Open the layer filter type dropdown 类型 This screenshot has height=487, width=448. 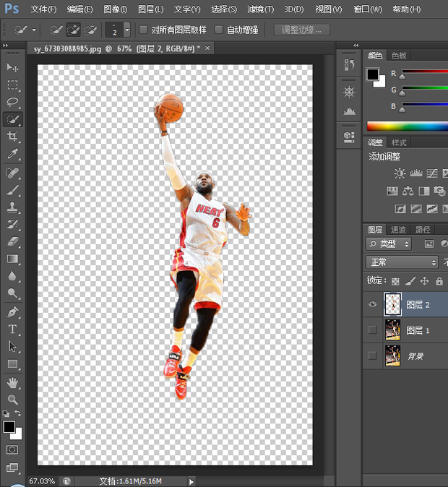[x=389, y=244]
